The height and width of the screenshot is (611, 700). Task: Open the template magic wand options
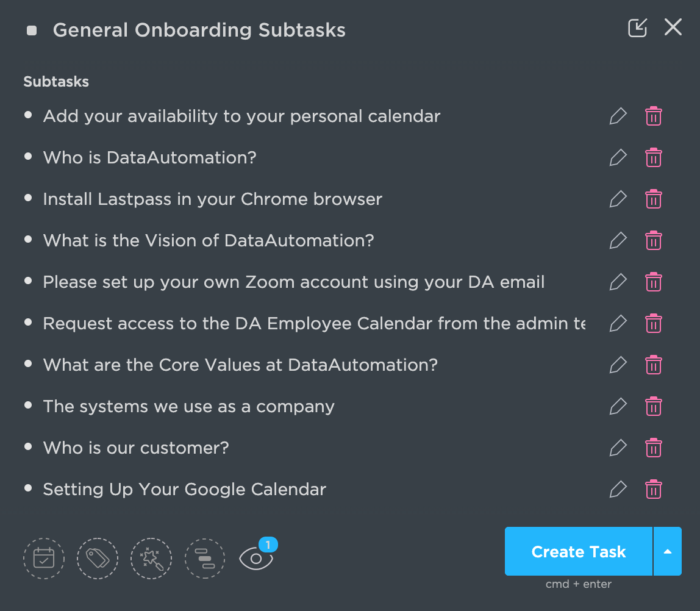pyautogui.click(x=151, y=558)
